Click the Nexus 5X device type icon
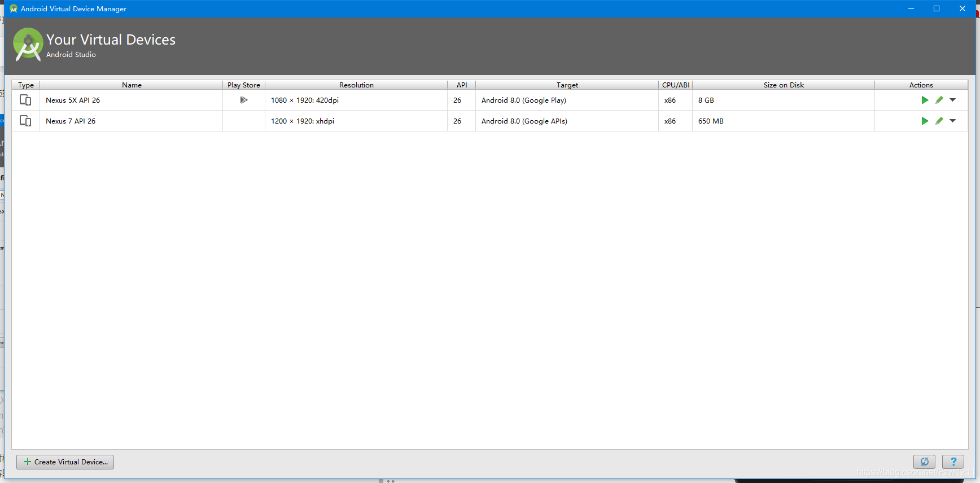Viewport: 980px width, 483px height. 25,100
